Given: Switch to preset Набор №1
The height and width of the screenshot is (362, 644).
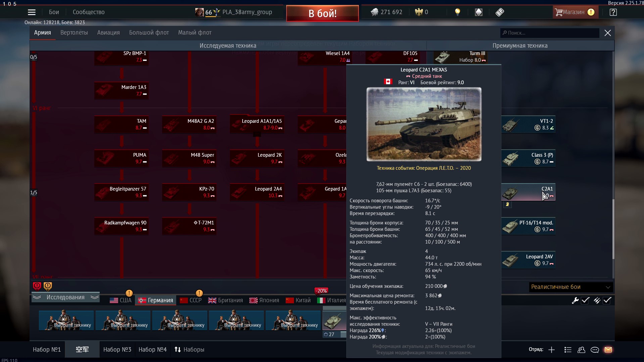Looking at the screenshot, I should click(47, 350).
